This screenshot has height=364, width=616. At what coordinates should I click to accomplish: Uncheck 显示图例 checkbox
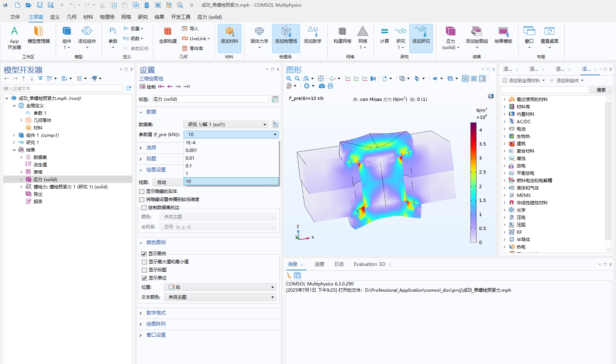pyautogui.click(x=144, y=254)
